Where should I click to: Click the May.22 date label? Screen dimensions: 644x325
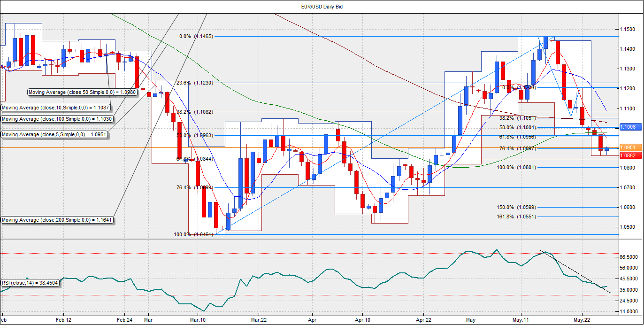point(582,319)
